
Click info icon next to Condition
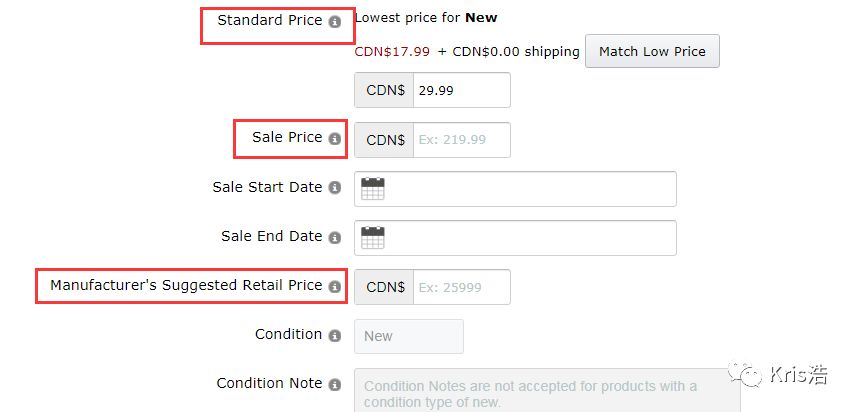(x=335, y=336)
